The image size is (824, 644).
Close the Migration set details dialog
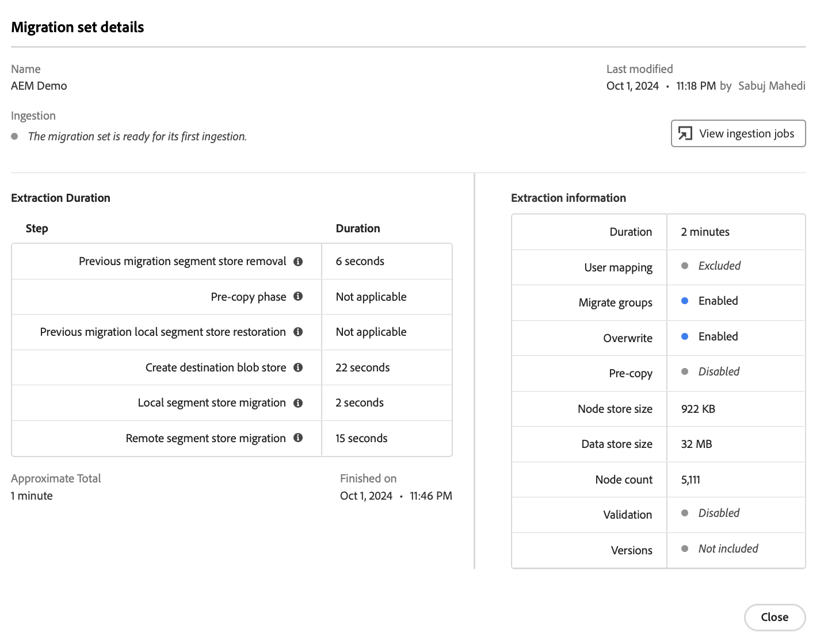775,617
